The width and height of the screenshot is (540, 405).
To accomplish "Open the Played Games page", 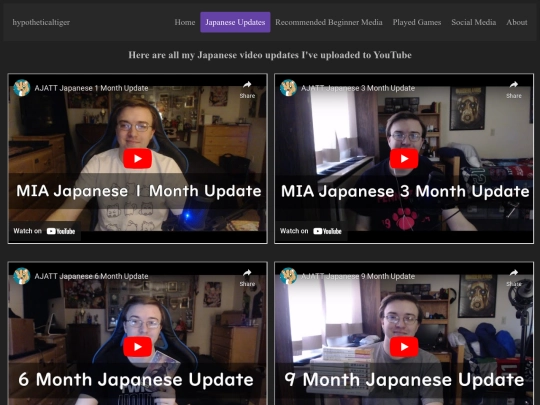I will [417, 22].
